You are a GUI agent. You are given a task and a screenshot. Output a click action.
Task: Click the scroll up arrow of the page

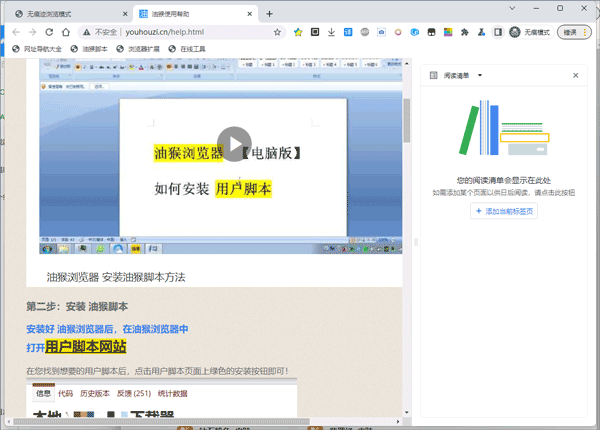[407, 64]
